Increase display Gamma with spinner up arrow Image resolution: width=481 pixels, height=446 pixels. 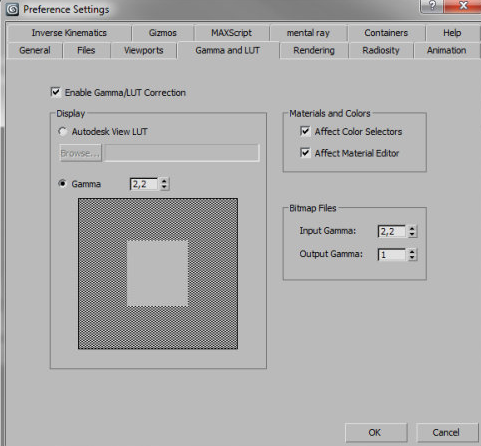[164, 181]
